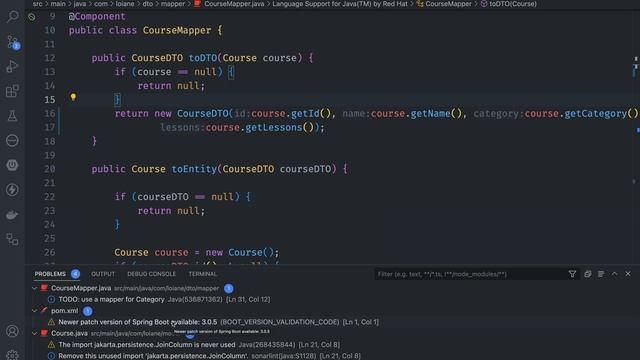
Task: Open the Testing flask view
Action: 12,116
